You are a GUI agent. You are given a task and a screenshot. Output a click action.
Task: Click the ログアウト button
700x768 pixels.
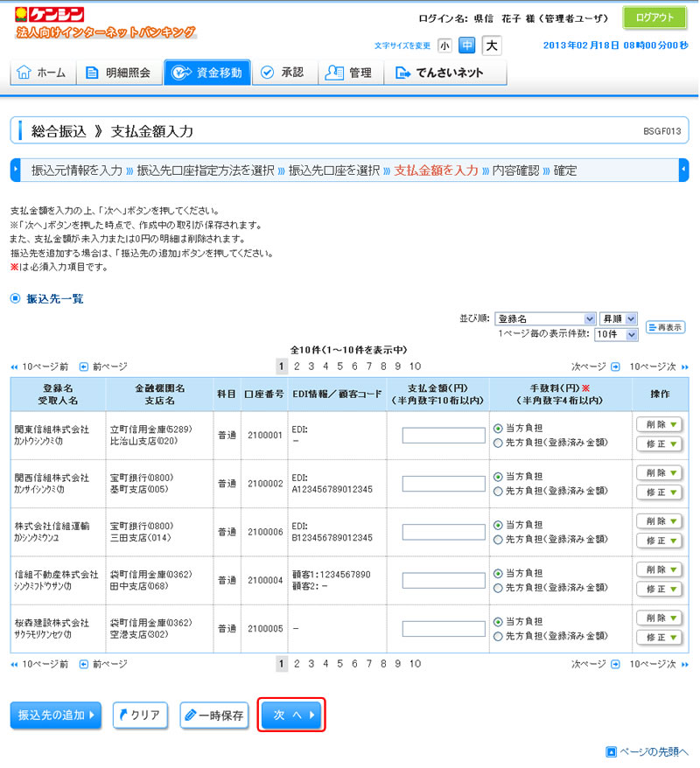(654, 17)
